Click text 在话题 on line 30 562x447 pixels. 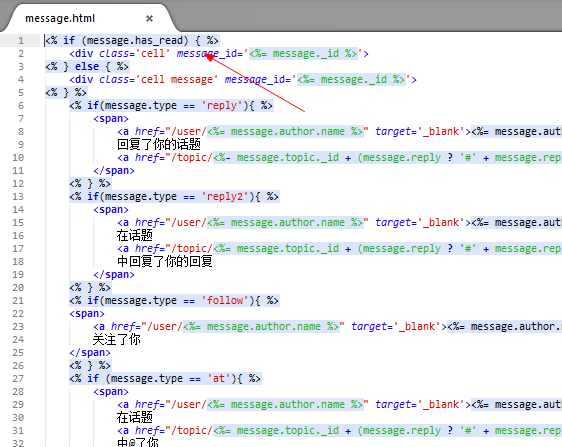[x=135, y=418]
